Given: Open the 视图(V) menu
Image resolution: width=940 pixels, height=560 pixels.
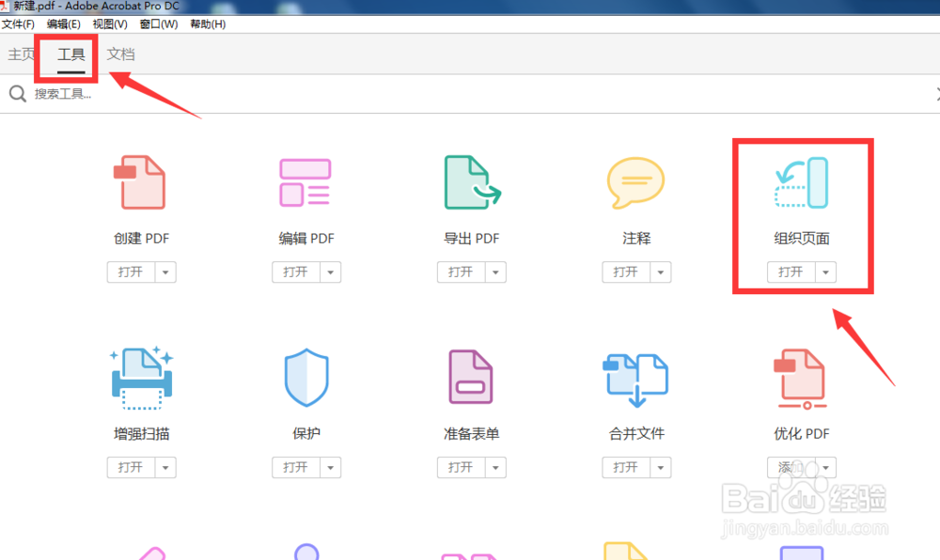Looking at the screenshot, I should tap(110, 23).
